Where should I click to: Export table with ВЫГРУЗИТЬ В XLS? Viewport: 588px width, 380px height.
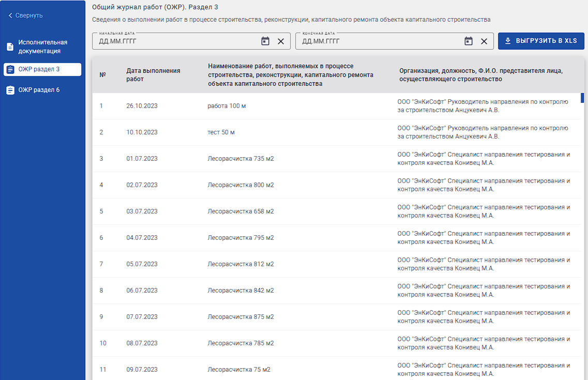pos(541,41)
